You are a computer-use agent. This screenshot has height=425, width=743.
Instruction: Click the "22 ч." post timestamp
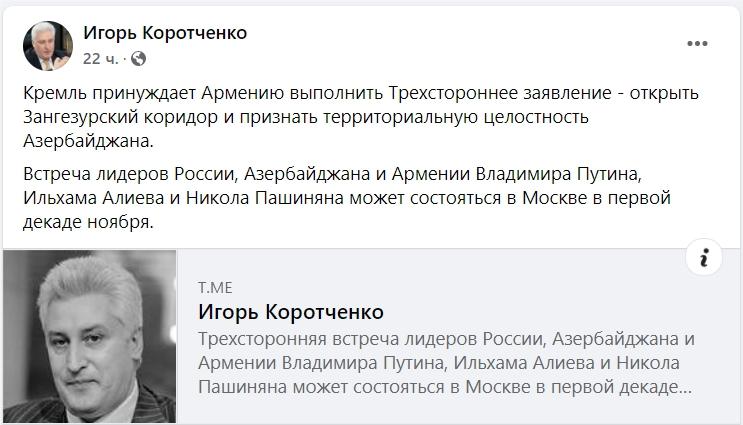pos(101,59)
